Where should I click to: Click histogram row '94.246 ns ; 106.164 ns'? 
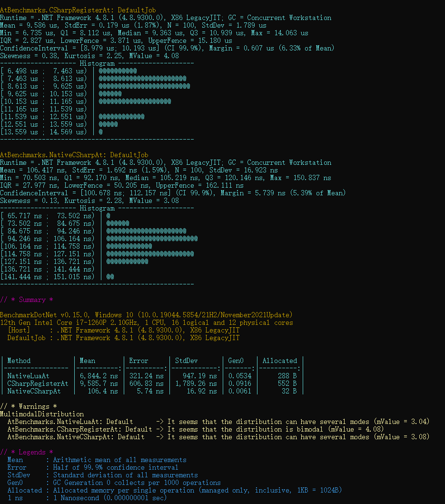pyautogui.click(x=99, y=239)
